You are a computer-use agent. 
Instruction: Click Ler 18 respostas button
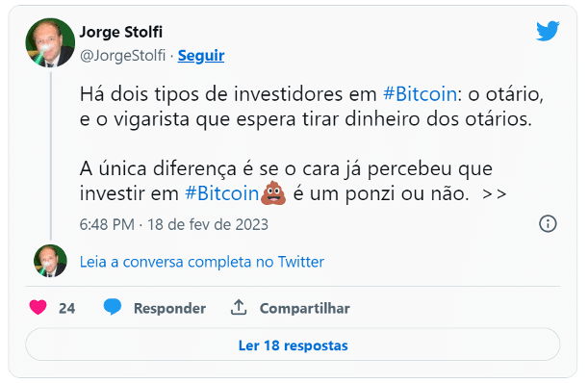(293, 345)
